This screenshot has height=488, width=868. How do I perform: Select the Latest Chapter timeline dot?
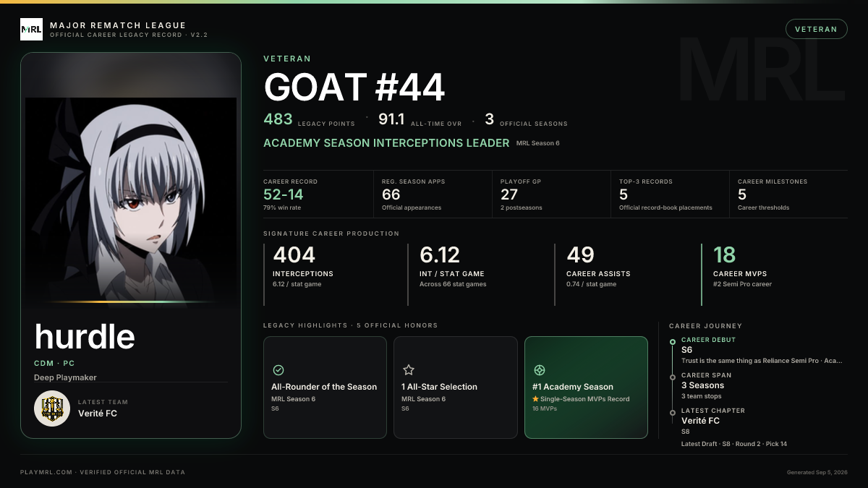(673, 412)
